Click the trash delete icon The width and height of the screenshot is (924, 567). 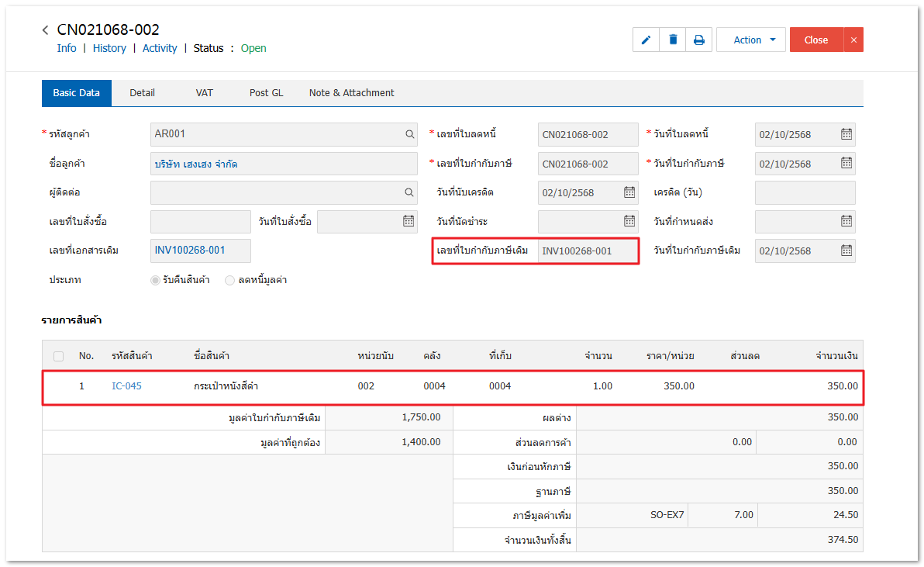673,40
